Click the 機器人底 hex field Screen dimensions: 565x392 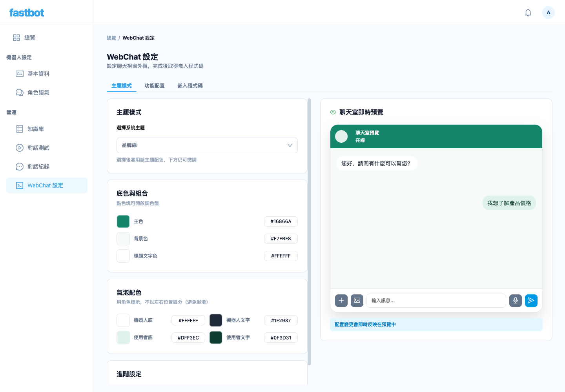[x=188, y=320]
